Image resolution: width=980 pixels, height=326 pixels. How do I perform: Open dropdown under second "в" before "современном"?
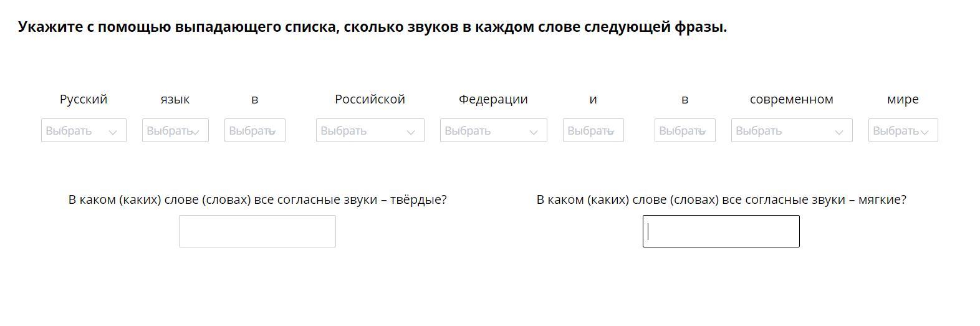click(x=685, y=131)
